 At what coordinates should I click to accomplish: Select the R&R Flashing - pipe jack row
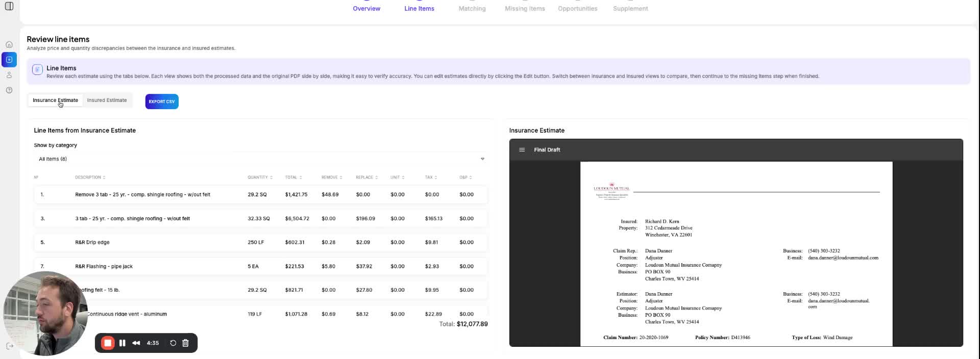pyautogui.click(x=261, y=267)
